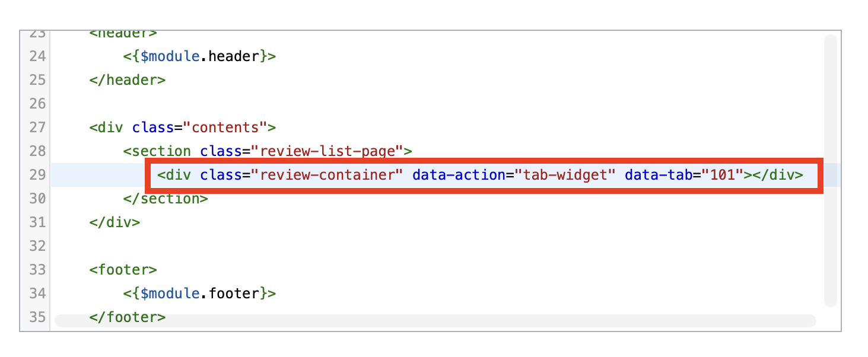Click the horizontal scrollbar at the editor bottom
The height and width of the screenshot is (357, 868).
[x=435, y=321]
